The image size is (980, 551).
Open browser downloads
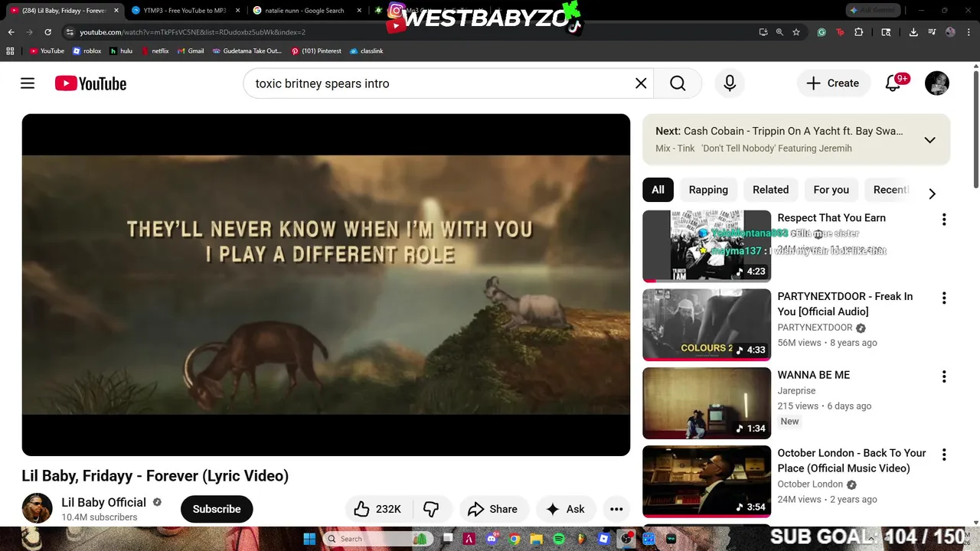pos(913,32)
